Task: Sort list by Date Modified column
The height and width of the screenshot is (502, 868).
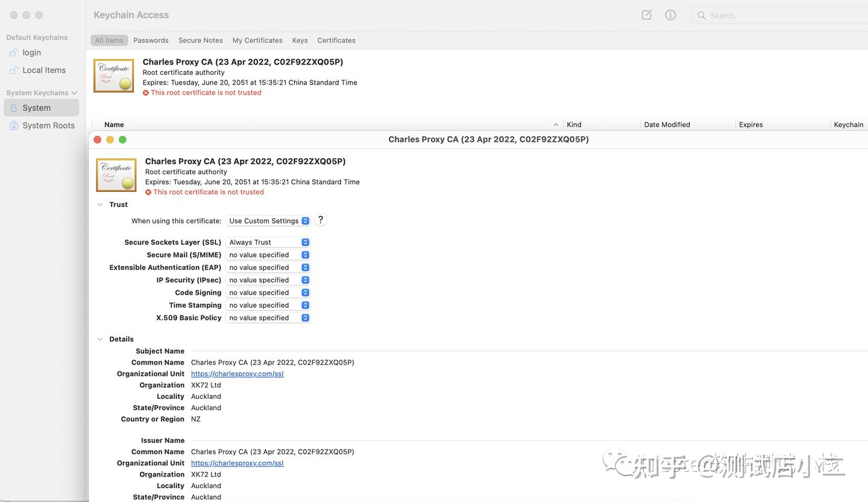Action: [x=688, y=125]
